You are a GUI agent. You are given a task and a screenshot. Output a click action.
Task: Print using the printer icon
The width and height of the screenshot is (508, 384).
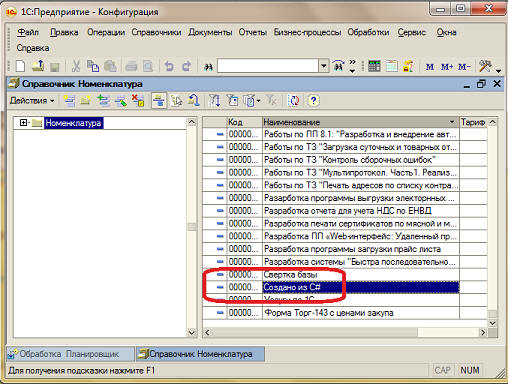[x=131, y=66]
